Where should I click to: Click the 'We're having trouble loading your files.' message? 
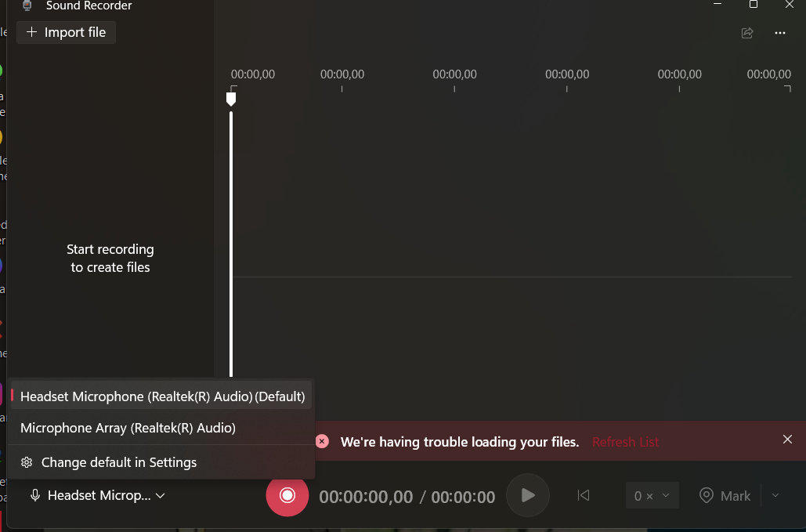pyautogui.click(x=460, y=442)
